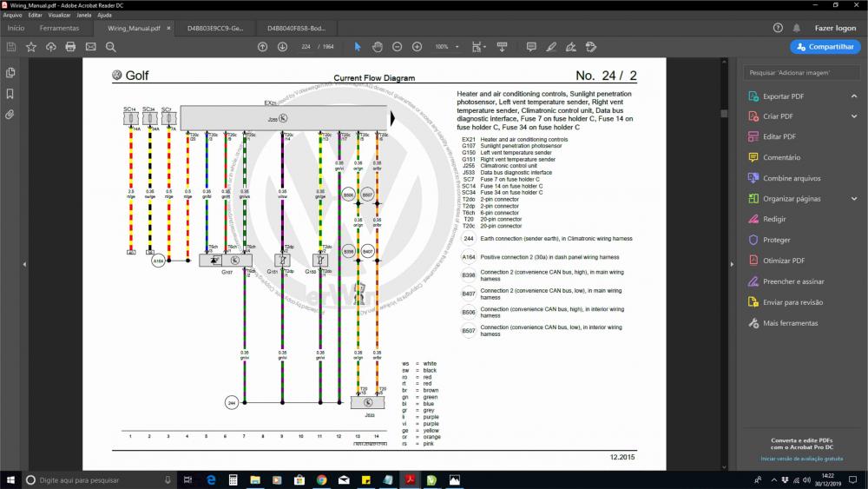Image resolution: width=868 pixels, height=489 pixels.
Task: Open the Exportar PDF tool
Action: pos(783,96)
